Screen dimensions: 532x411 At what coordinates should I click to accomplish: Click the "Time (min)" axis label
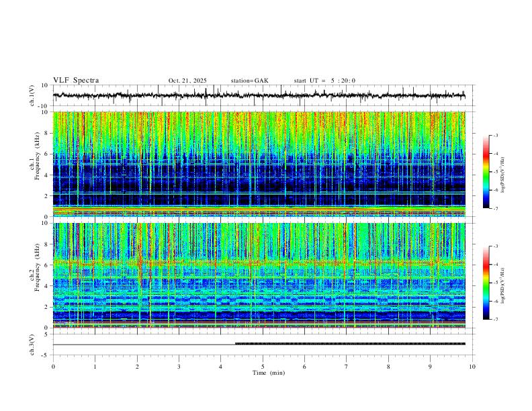pos(269,373)
